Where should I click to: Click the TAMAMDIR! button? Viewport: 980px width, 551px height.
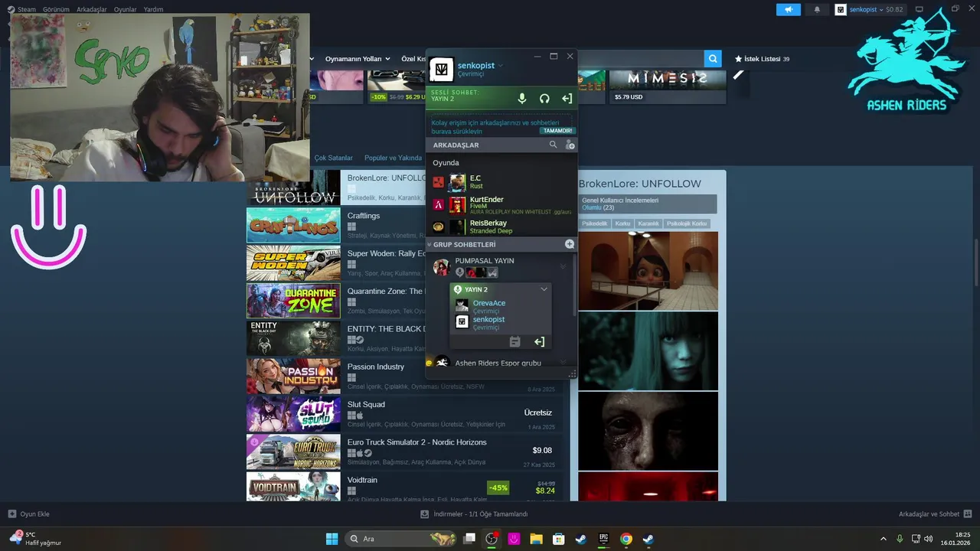click(557, 131)
